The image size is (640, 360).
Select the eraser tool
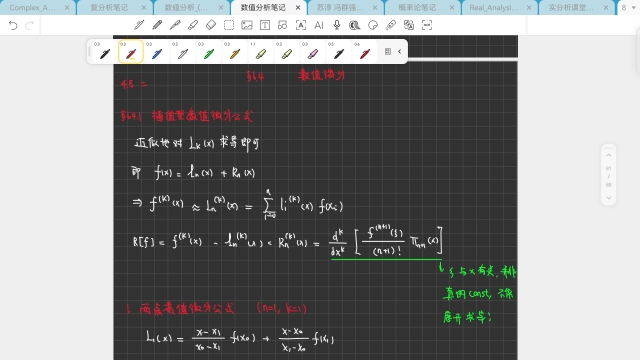[x=211, y=25]
